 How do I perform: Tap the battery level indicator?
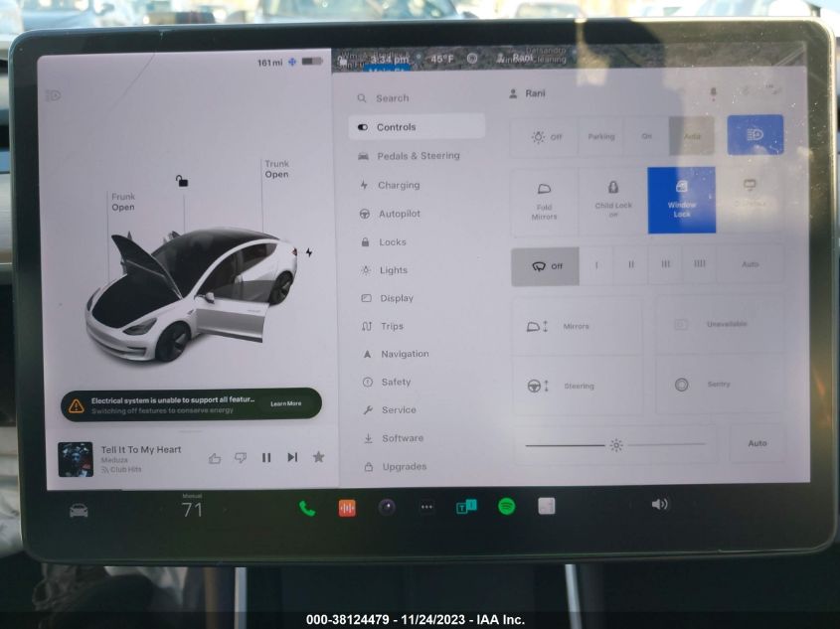click(312, 62)
